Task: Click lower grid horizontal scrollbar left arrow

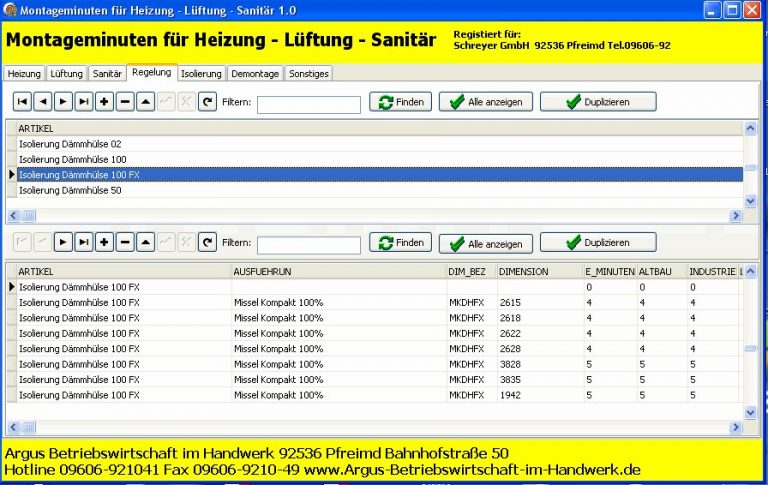Action: tap(13, 427)
